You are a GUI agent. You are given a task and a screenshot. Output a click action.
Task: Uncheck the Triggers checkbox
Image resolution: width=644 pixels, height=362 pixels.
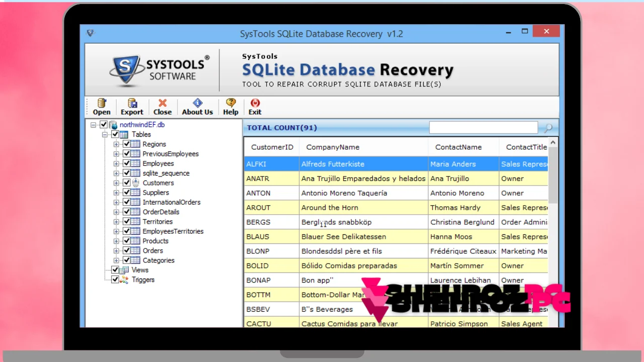115,280
